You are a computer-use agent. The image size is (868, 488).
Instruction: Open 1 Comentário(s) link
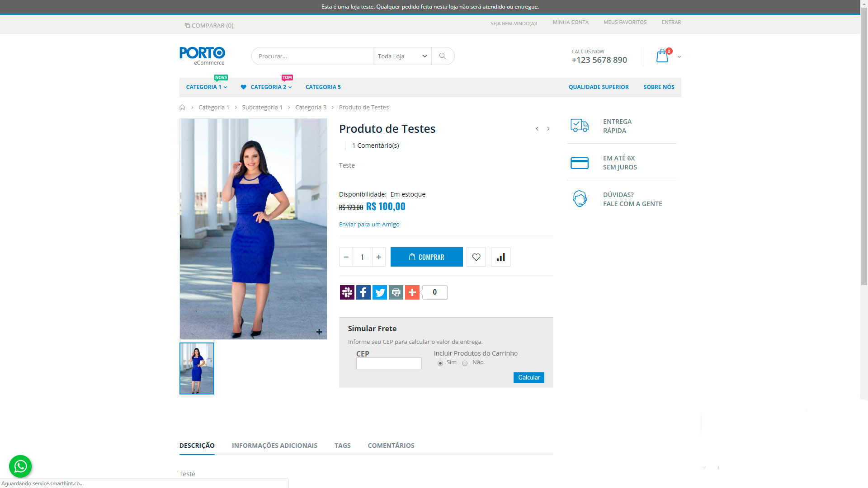tap(376, 145)
